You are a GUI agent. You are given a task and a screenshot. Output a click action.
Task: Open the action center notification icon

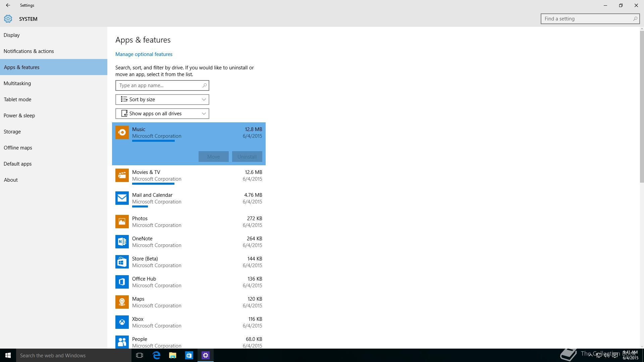tap(615, 355)
